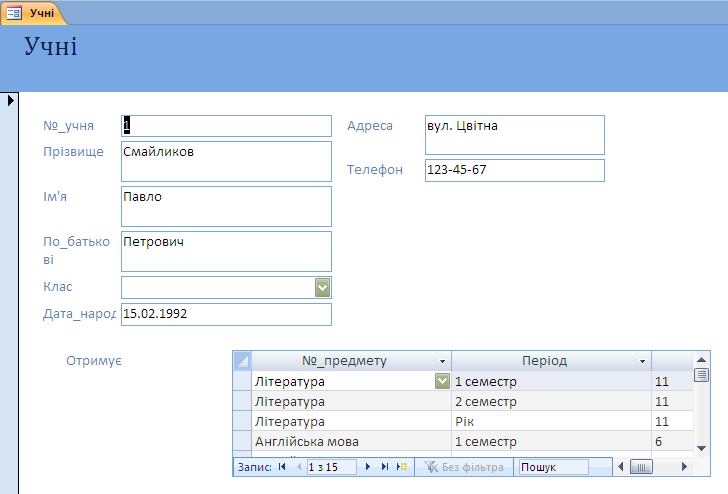This screenshot has width=728, height=494.
Task: Go to last record in subform
Action: [x=384, y=467]
